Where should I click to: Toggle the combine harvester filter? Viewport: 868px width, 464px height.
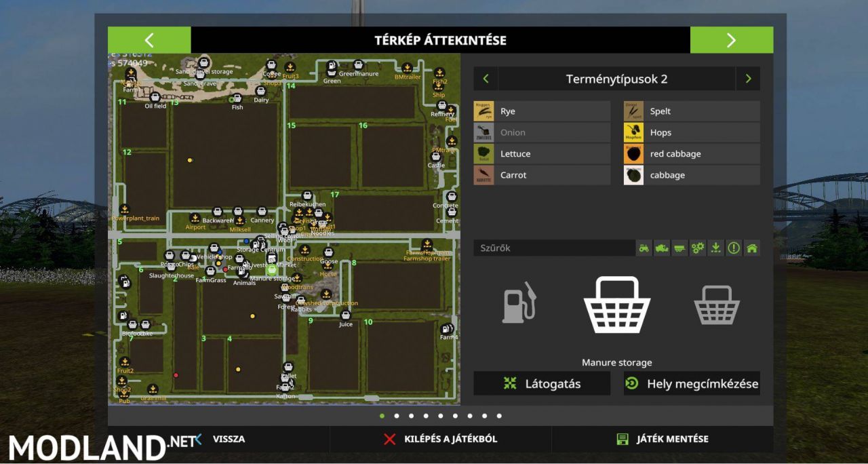662,248
